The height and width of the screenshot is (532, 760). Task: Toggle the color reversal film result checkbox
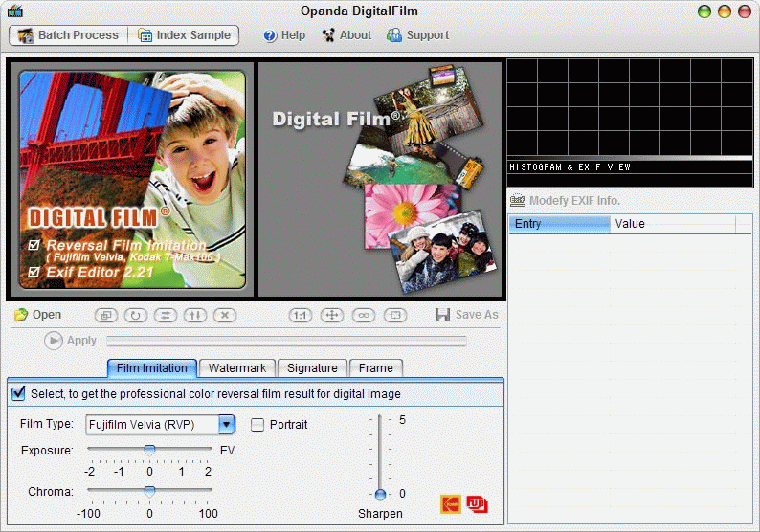tap(18, 393)
